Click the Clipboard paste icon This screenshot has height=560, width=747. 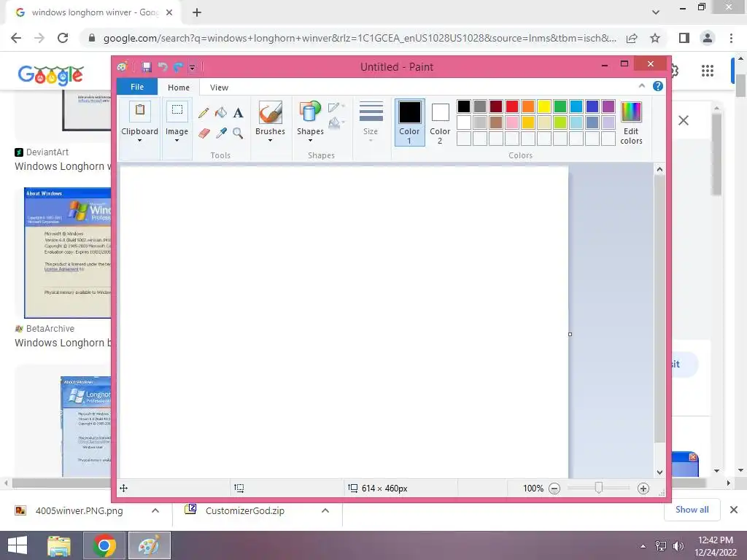pyautogui.click(x=139, y=111)
